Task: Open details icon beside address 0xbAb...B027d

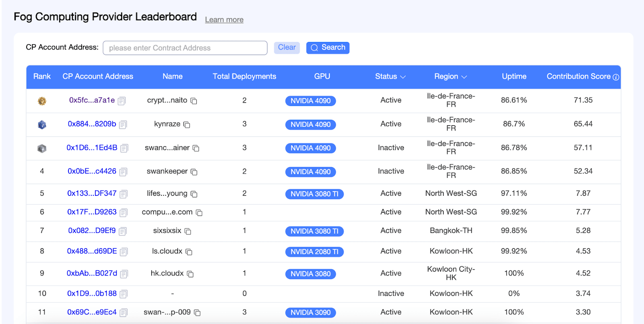Action: coord(124,274)
